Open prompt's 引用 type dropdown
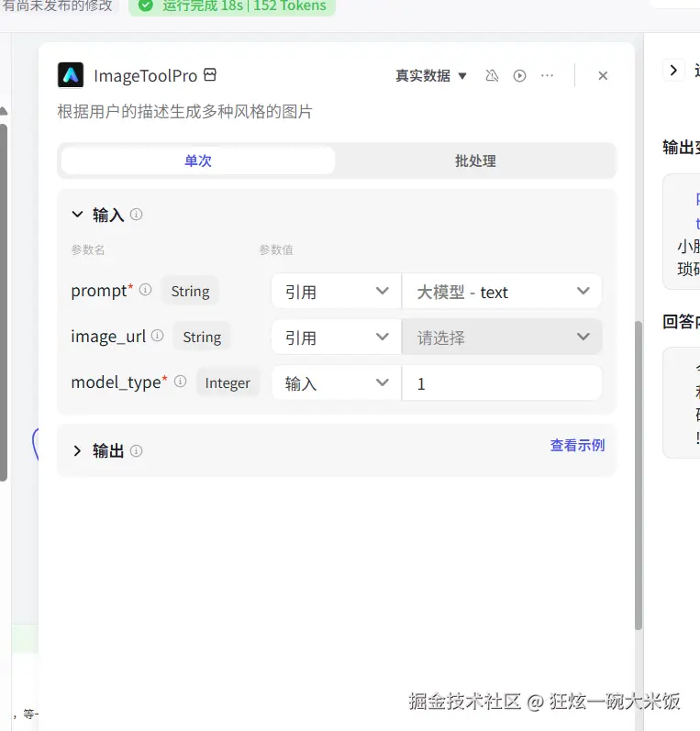The width and height of the screenshot is (700, 731). [x=337, y=292]
